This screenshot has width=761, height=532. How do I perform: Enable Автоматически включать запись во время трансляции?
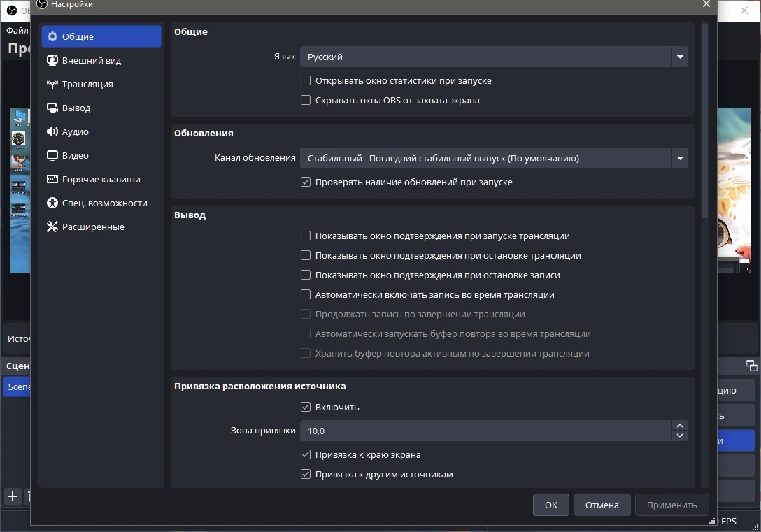tap(305, 294)
